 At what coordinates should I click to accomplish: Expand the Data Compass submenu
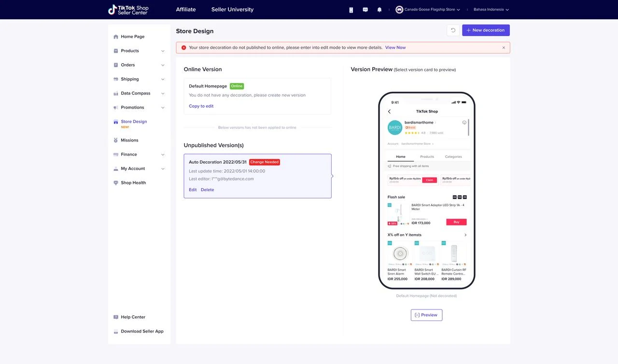pos(139,93)
